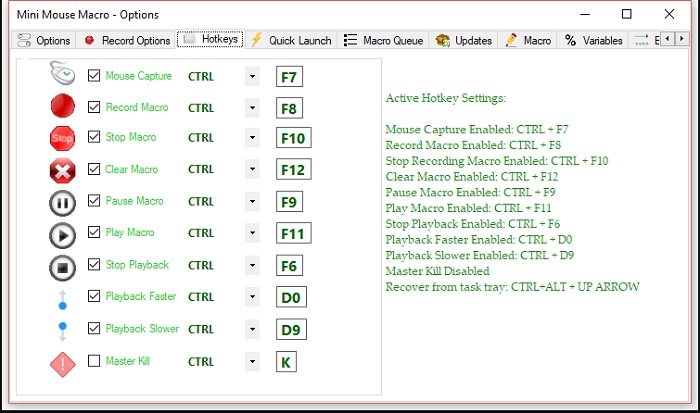Click the Mouse Capture mouse icon
The image size is (700, 413).
[x=63, y=75]
